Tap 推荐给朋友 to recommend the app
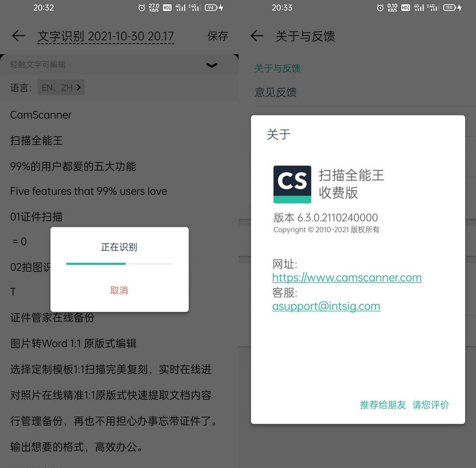 [x=383, y=404]
